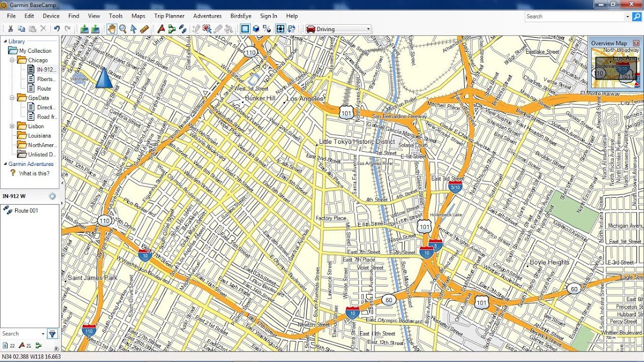The height and width of the screenshot is (362, 644).
Task: Select the IN-912 list under Chicago
Action: click(42, 69)
